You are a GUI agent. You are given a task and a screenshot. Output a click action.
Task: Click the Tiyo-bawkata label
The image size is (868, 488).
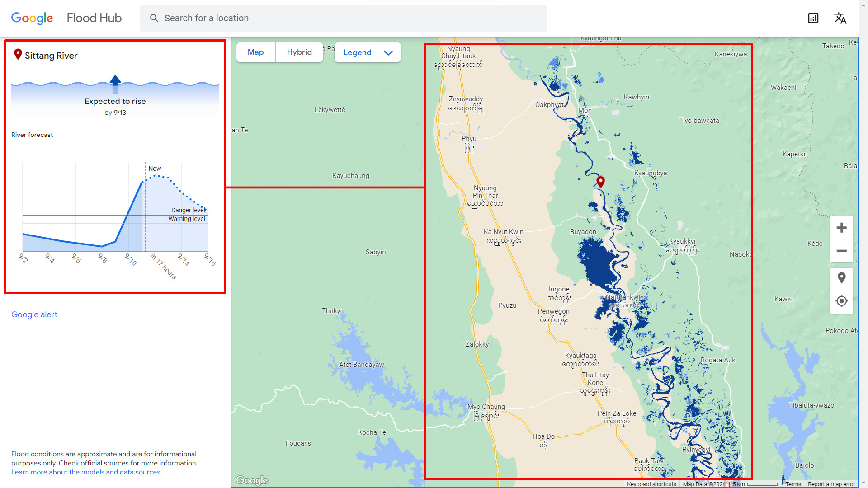pyautogui.click(x=699, y=121)
